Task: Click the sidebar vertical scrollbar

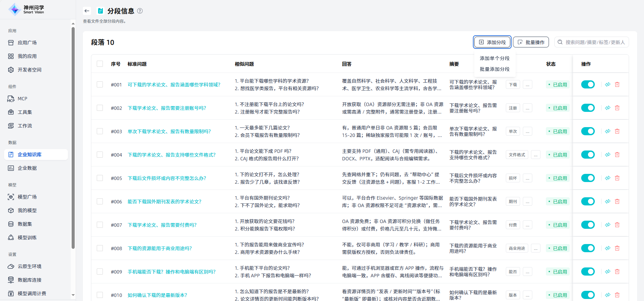Action: click(x=73, y=136)
